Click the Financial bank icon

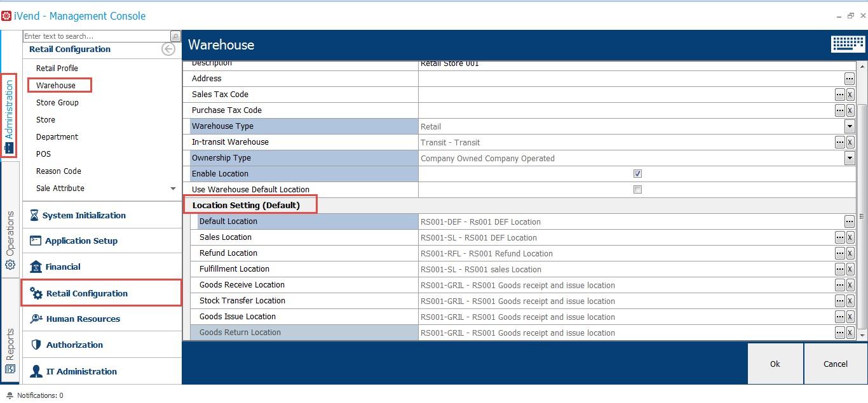click(x=36, y=267)
